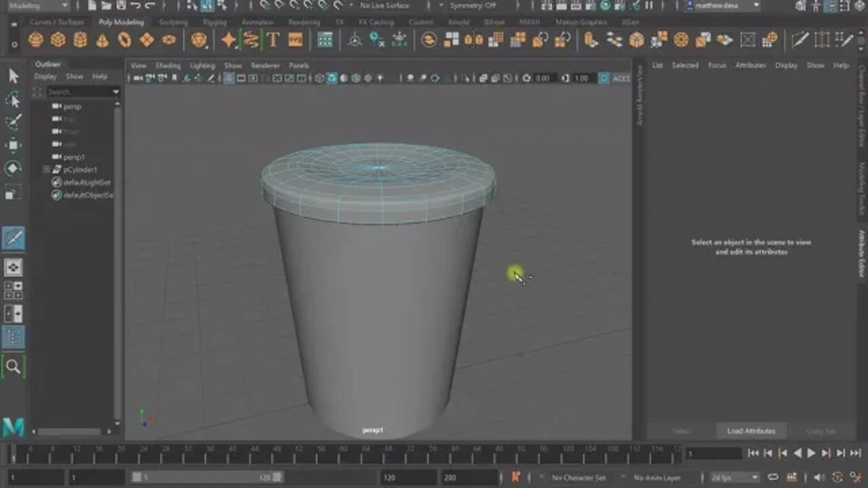The image size is (868, 488).
Task: Click the super shape star icon
Action: click(229, 40)
